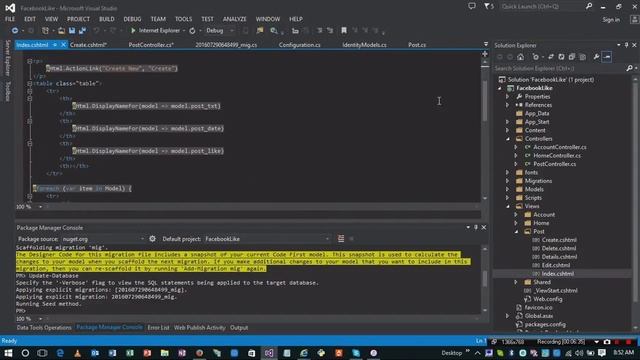Screen dimensions: 640x360
Task: Click the Visual Studio taskbar icon
Action: click(269, 353)
